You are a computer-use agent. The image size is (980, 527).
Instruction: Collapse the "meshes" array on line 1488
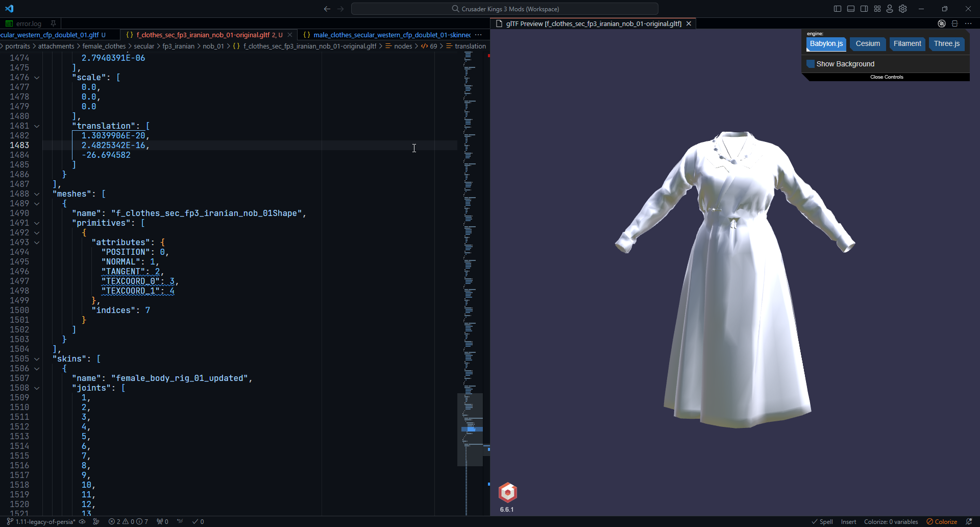coord(37,194)
